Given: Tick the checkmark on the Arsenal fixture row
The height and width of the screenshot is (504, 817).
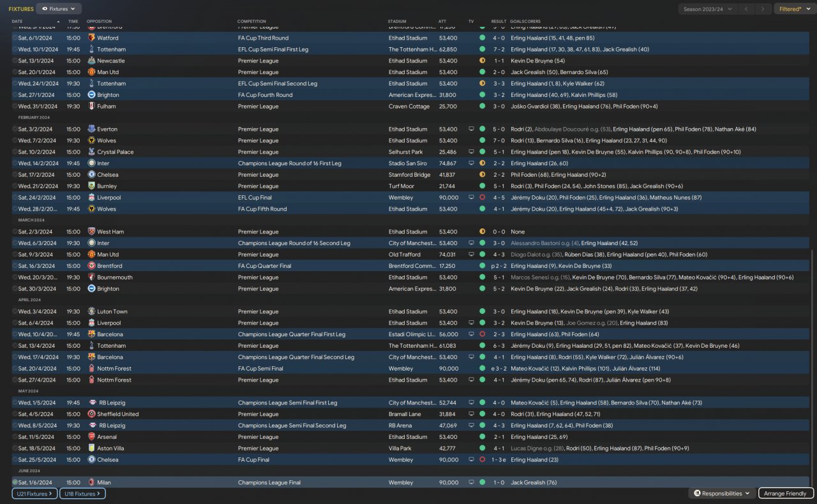Looking at the screenshot, I should (x=15, y=437).
